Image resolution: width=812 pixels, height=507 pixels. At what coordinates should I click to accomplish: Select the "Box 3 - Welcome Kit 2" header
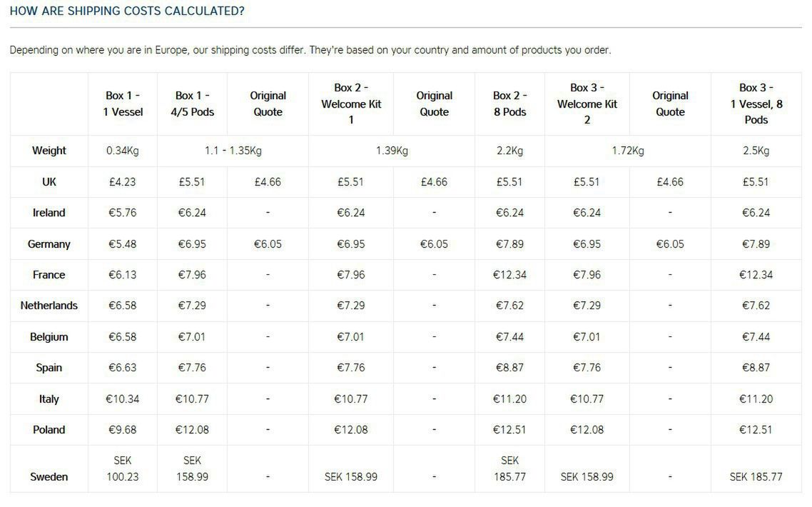587,104
